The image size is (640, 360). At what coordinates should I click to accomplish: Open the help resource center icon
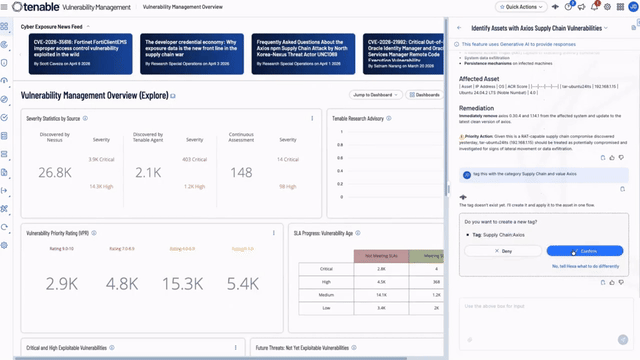tap(568, 7)
